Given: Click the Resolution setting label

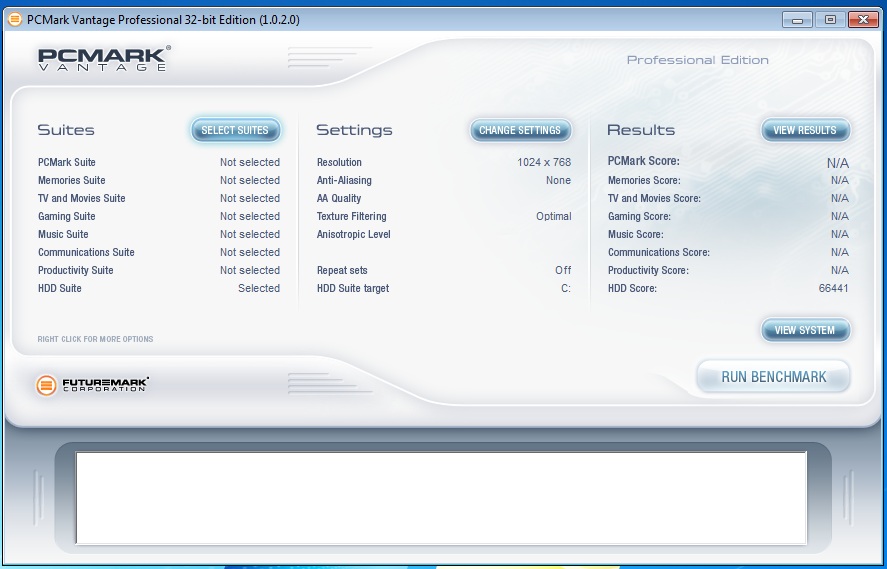Looking at the screenshot, I should pos(339,162).
